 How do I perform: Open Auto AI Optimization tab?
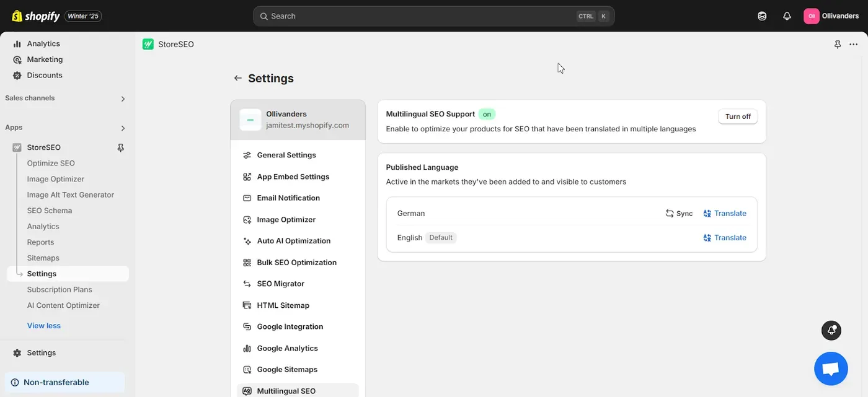point(298,241)
